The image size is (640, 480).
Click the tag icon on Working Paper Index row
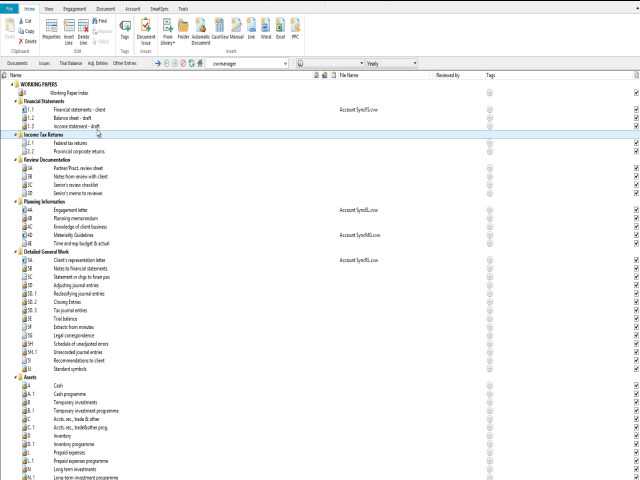490,93
